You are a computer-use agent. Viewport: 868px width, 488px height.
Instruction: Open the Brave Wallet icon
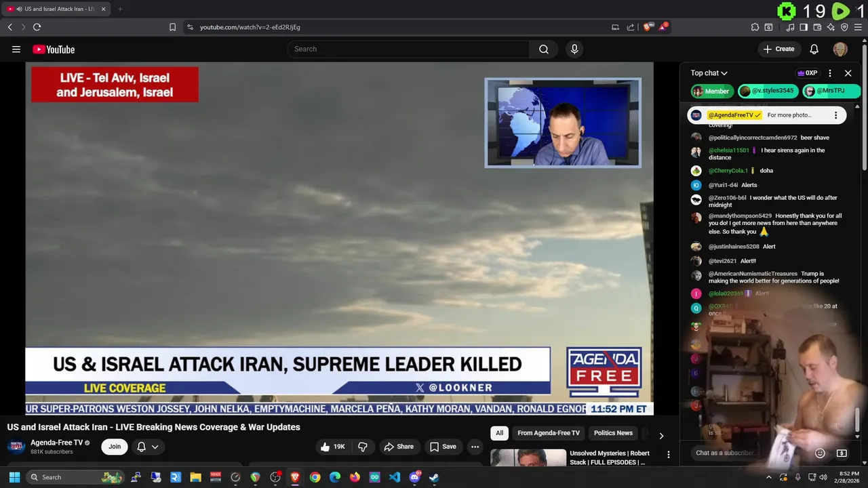[x=817, y=27]
